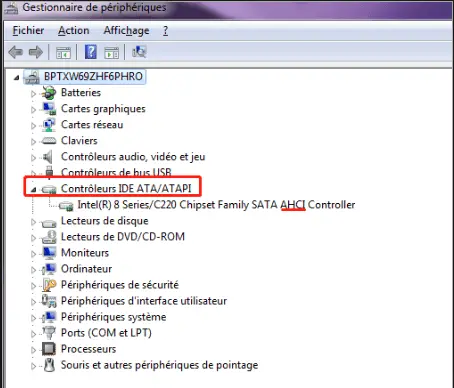
Task: Expand the Périphériques système node
Action: [33, 318]
